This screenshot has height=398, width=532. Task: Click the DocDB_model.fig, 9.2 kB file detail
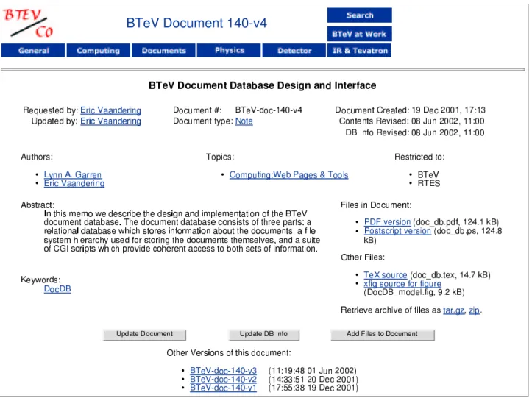[414, 293]
